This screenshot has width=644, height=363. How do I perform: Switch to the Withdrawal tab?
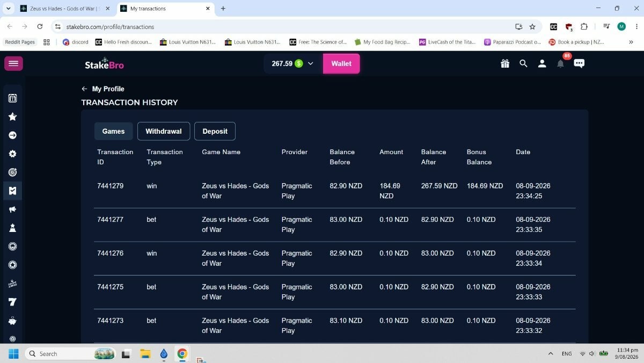coord(164,131)
